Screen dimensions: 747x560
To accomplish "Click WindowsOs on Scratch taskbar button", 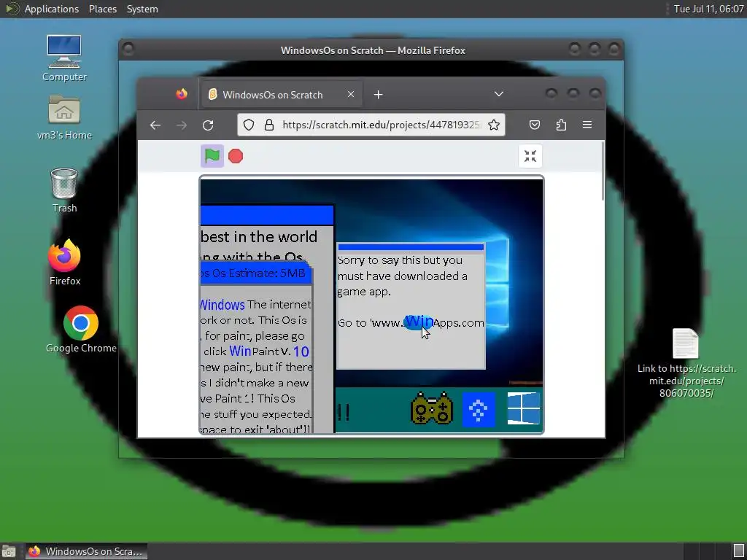I will point(86,551).
